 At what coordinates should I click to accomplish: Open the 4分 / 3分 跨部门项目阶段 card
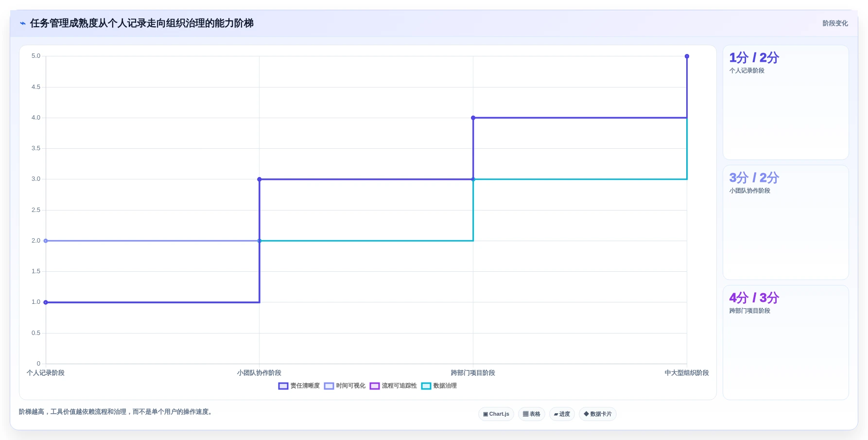(x=786, y=343)
